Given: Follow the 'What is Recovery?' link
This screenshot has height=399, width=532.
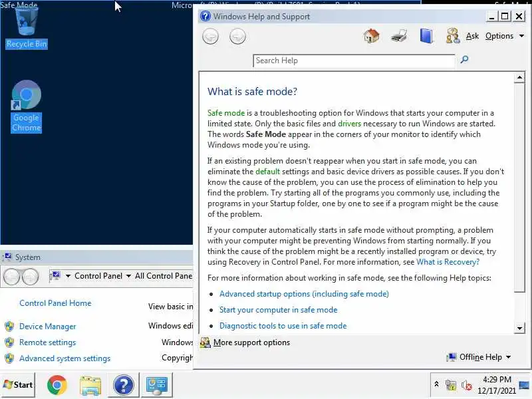Looking at the screenshot, I should [x=448, y=262].
